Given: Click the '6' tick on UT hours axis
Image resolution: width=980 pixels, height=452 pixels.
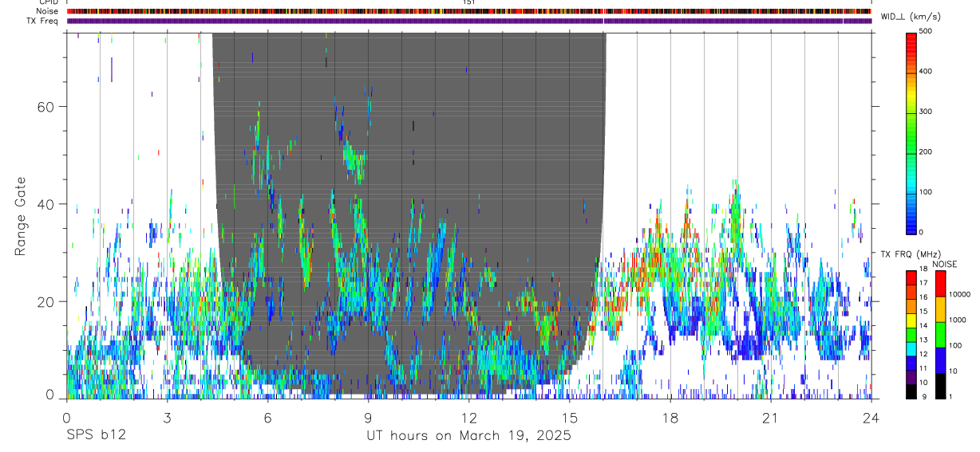Looking at the screenshot, I should 267,418.
